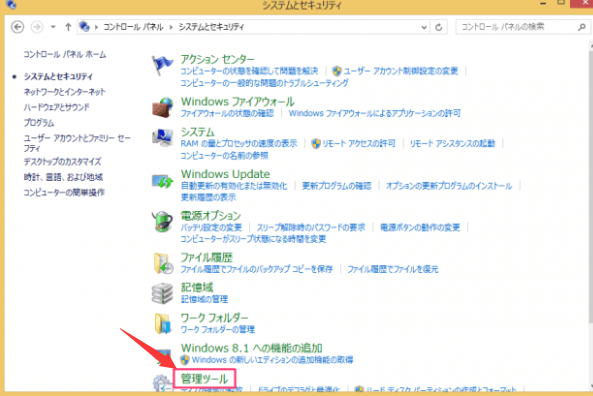Open the Windows ファイアウォール heading

[x=238, y=102]
